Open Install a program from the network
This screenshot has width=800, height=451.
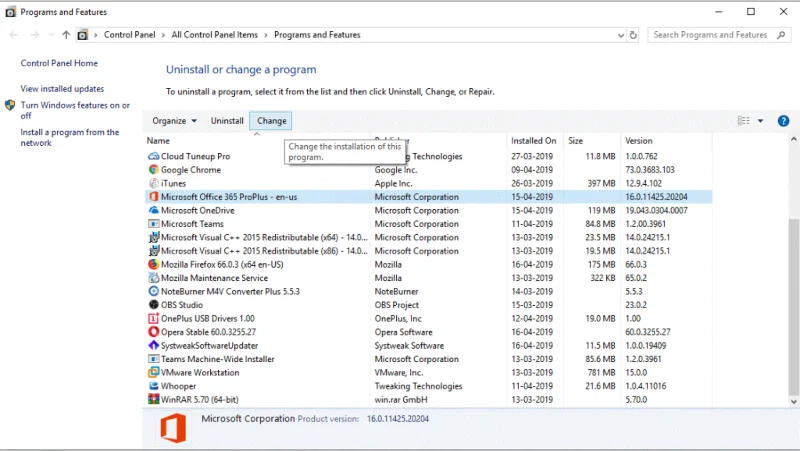click(x=69, y=137)
